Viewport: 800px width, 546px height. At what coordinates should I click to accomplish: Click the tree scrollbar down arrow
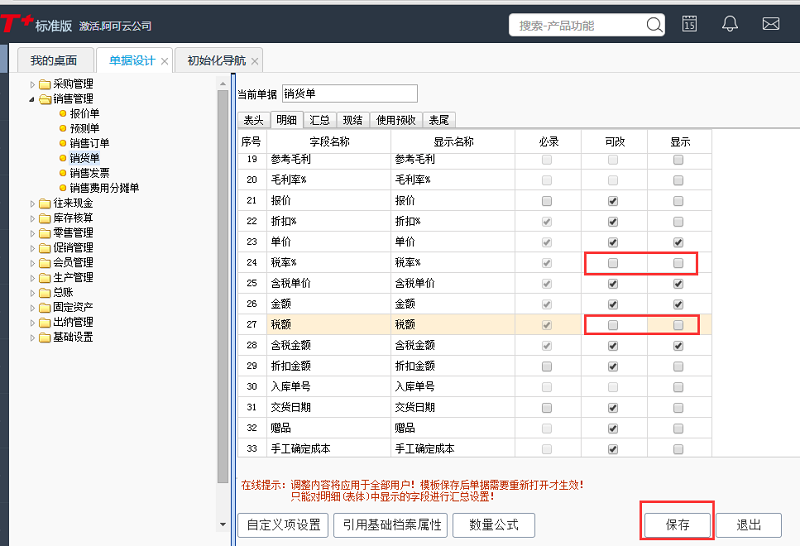coord(222,524)
